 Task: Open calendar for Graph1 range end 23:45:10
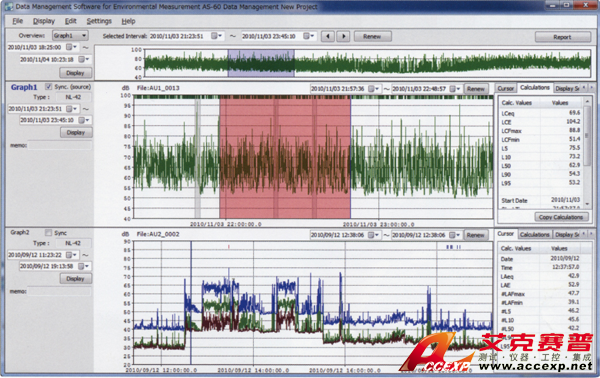pos(84,120)
